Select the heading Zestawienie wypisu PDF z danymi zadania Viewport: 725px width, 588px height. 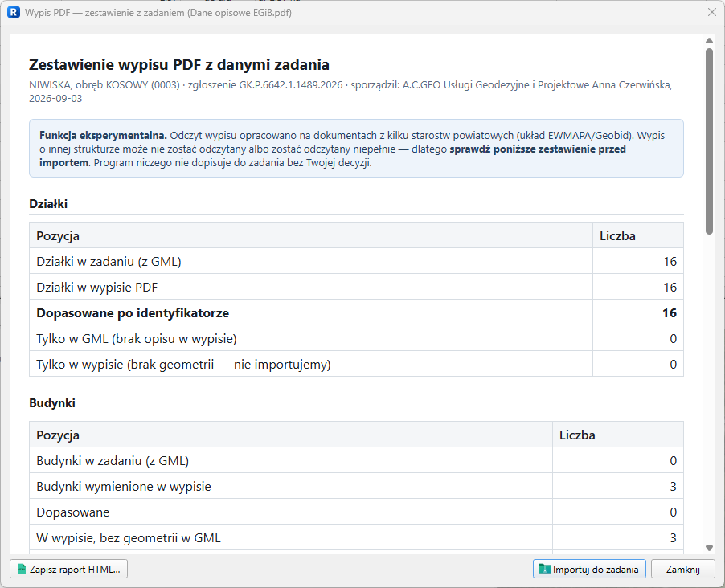tap(179, 65)
